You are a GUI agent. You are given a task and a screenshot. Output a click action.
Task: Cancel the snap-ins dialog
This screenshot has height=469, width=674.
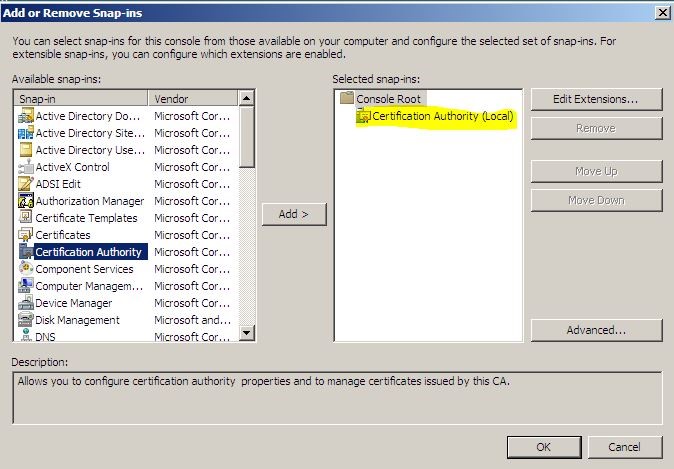(625, 447)
